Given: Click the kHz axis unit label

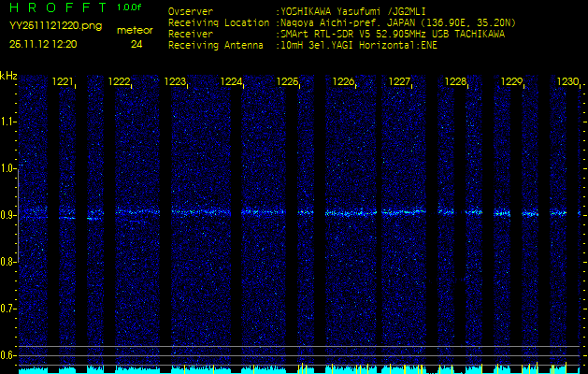Looking at the screenshot, I should (8, 75).
